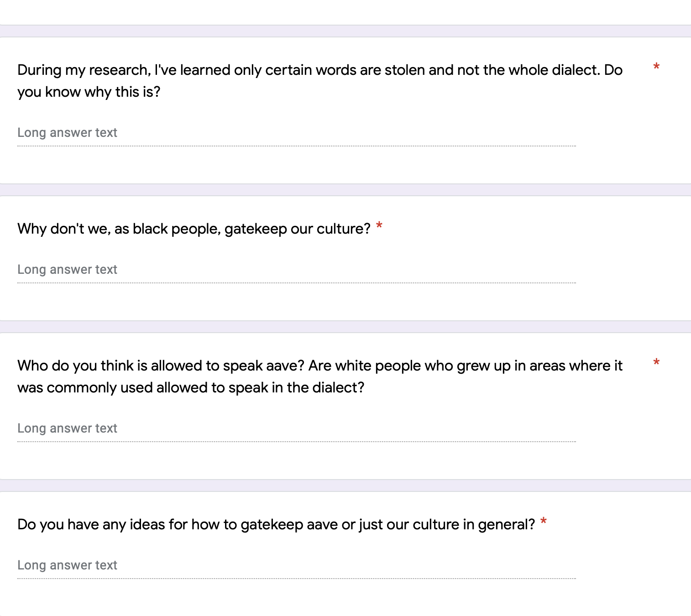Click the text line "you know why this is?"
The height and width of the screenshot is (616, 691).
pos(89,92)
